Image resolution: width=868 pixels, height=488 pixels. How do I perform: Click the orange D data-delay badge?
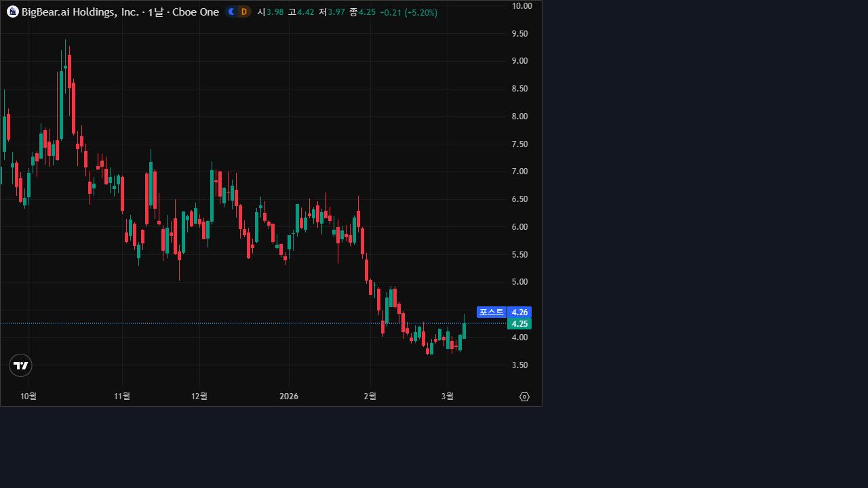pyautogui.click(x=243, y=12)
